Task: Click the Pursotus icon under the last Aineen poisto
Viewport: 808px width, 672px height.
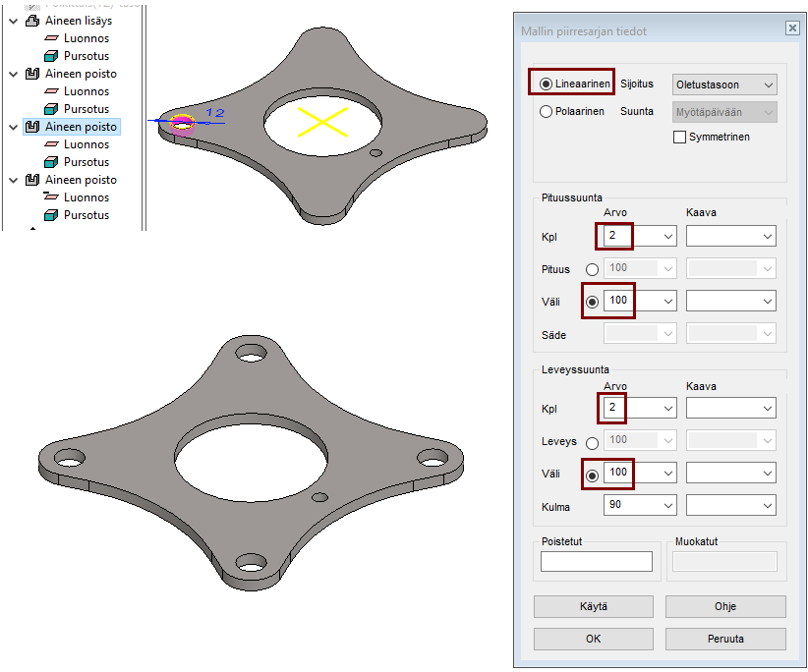Action: click(x=52, y=215)
